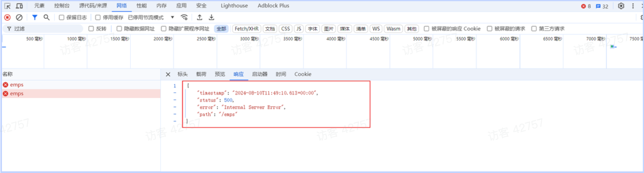Toggle the device toolbar icon
644x173 pixels.
[x=19, y=6]
